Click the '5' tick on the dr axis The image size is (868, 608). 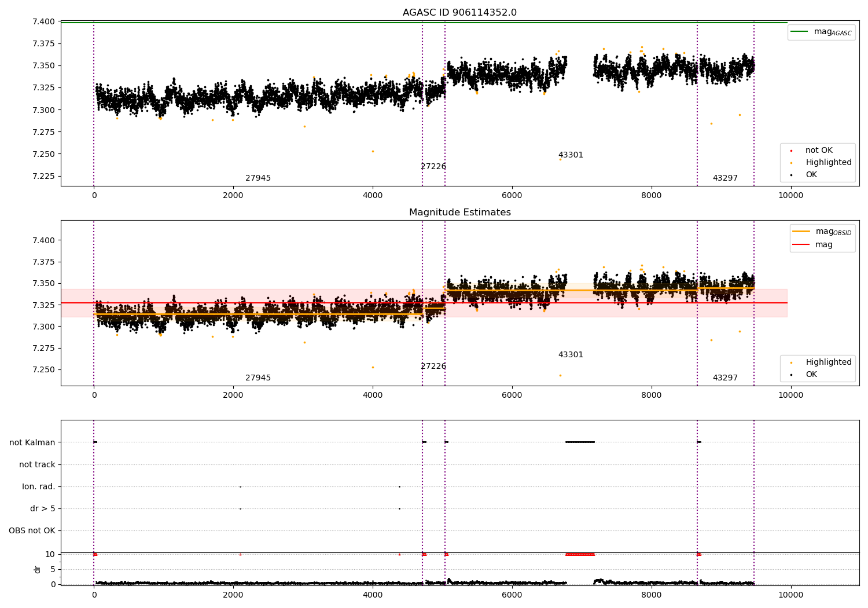(53, 569)
